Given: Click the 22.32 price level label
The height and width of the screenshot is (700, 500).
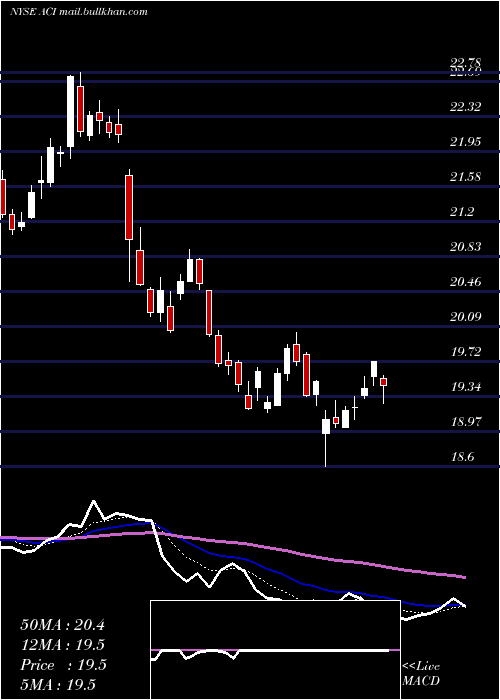Looking at the screenshot, I should 466,107.
